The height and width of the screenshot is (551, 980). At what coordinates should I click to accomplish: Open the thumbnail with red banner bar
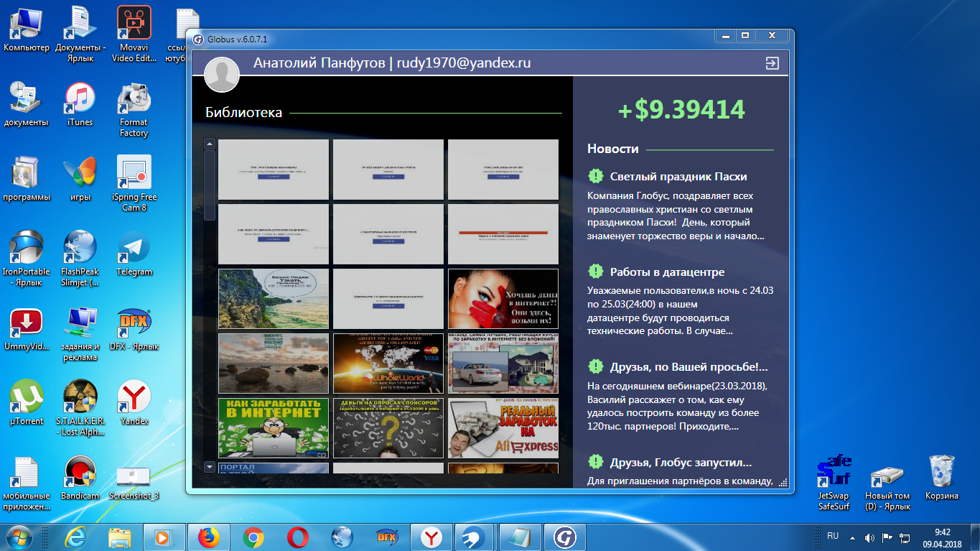503,234
